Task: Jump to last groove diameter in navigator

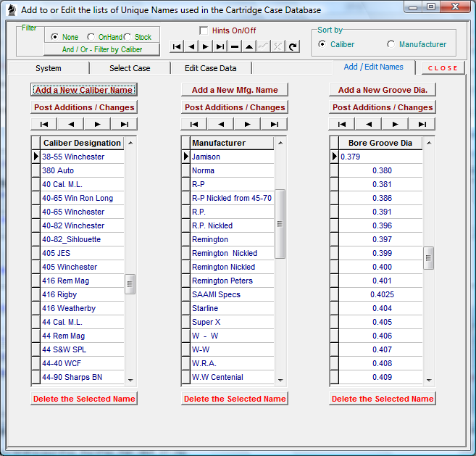Action: pyautogui.click(x=422, y=124)
